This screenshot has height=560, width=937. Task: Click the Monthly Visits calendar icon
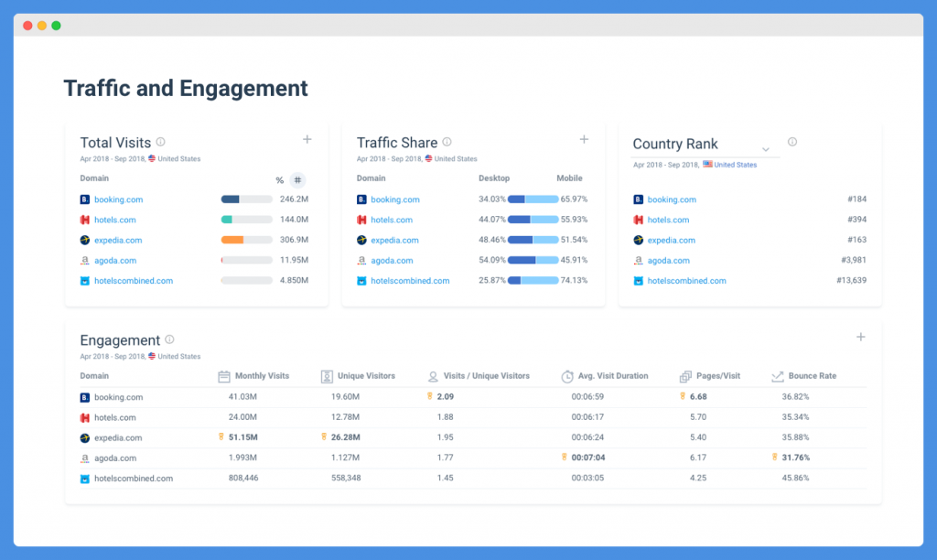click(x=224, y=376)
